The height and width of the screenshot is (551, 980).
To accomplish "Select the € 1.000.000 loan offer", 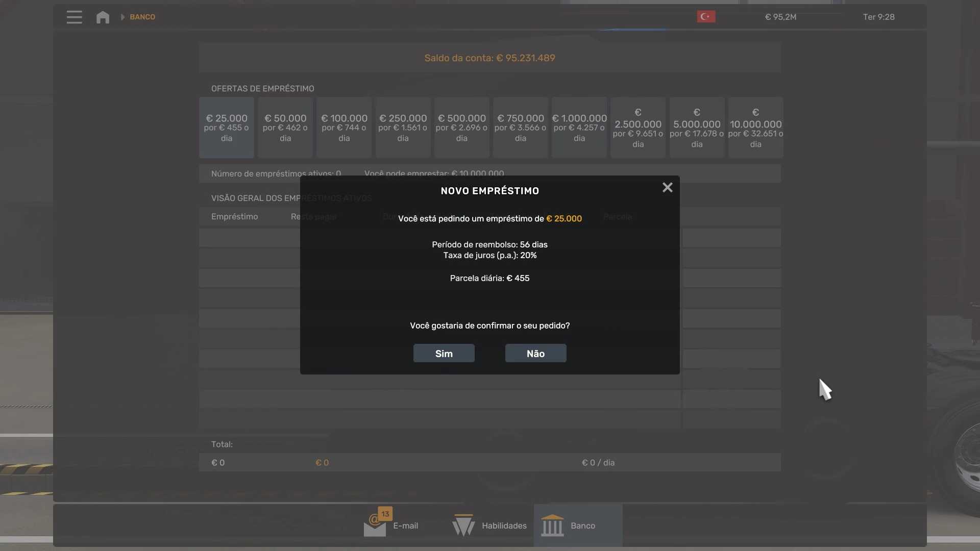I will (x=579, y=128).
